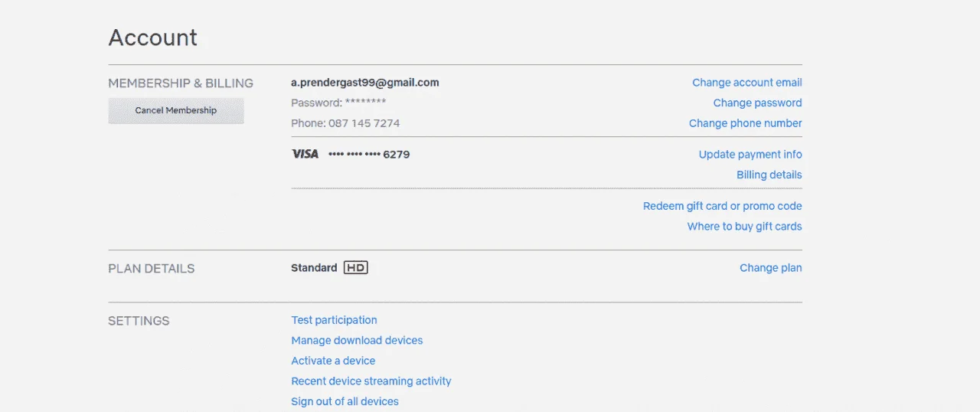Click Manage download devices link
Screen dimensions: 980x412
(x=357, y=340)
